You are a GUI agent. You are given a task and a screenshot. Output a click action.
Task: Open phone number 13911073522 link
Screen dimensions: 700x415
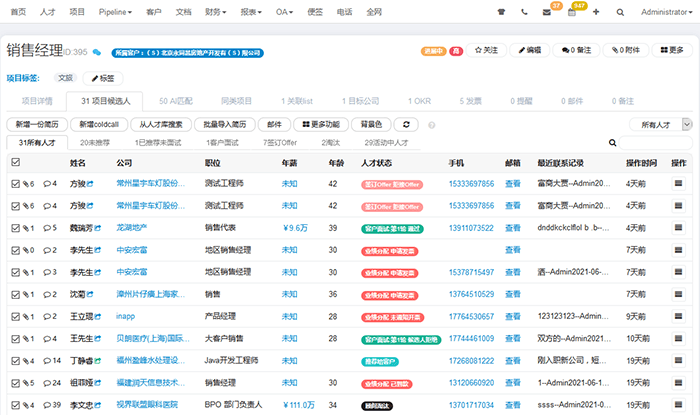(x=471, y=227)
